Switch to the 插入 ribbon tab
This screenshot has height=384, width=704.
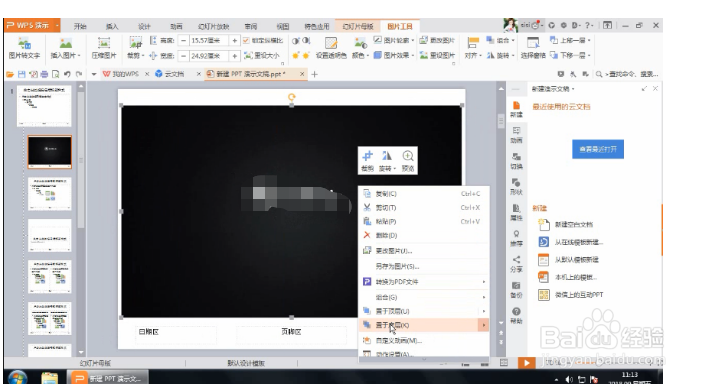(x=112, y=26)
